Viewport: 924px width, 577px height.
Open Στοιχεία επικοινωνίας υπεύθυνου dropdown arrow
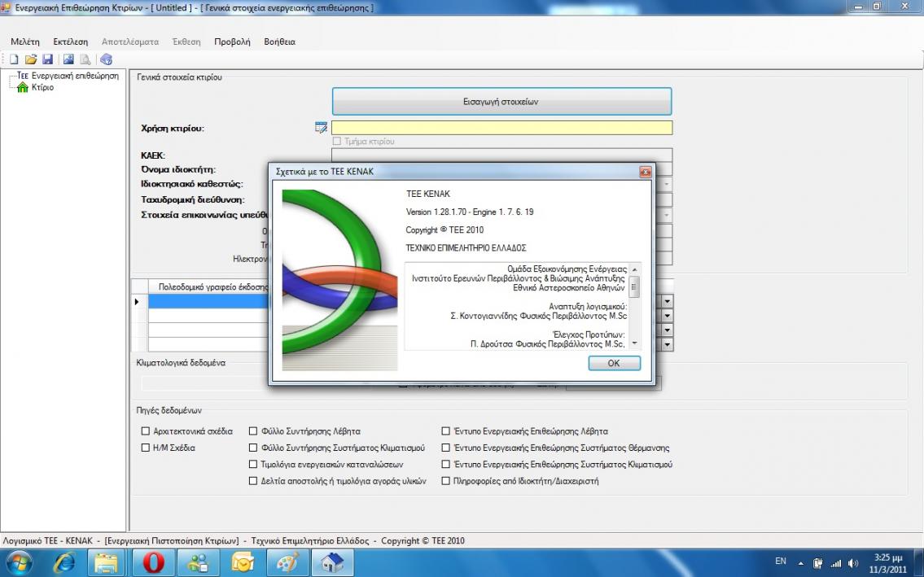click(x=667, y=215)
